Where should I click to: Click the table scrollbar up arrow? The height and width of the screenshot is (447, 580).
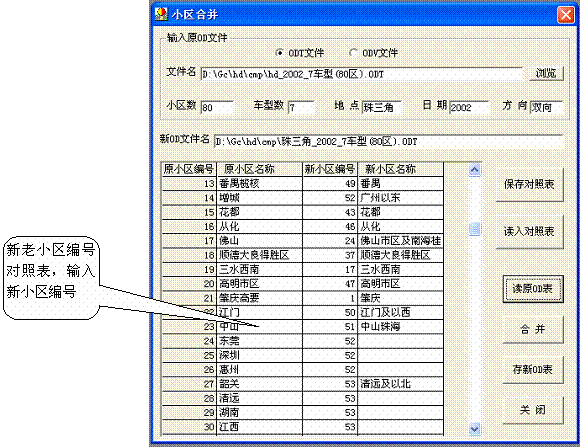(x=475, y=170)
